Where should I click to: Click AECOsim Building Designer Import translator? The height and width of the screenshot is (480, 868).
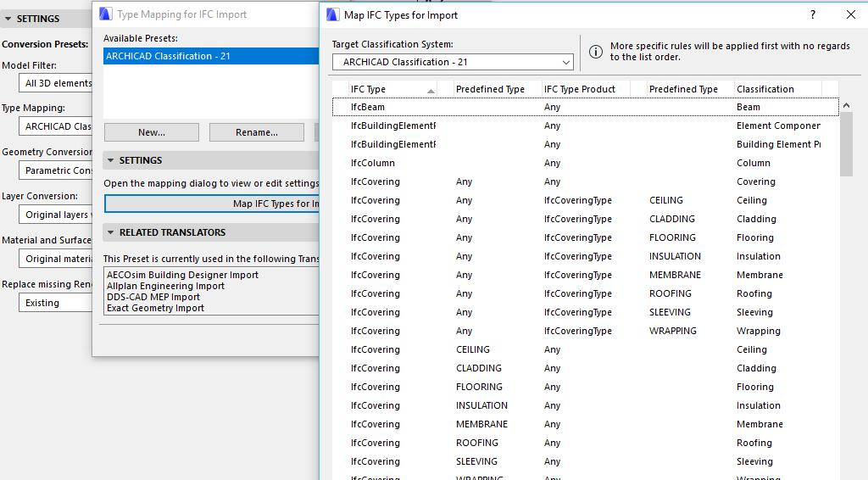(183, 275)
